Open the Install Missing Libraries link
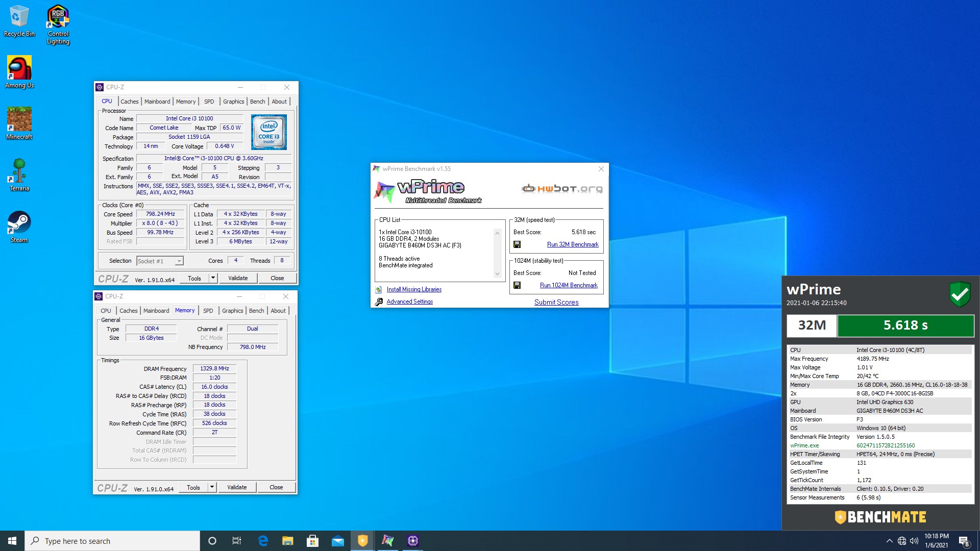The width and height of the screenshot is (980, 551). (414, 289)
